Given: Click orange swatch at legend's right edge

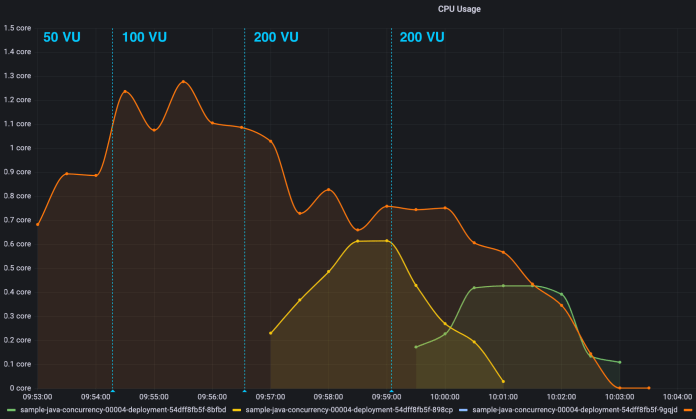Looking at the screenshot, I should [x=688, y=410].
